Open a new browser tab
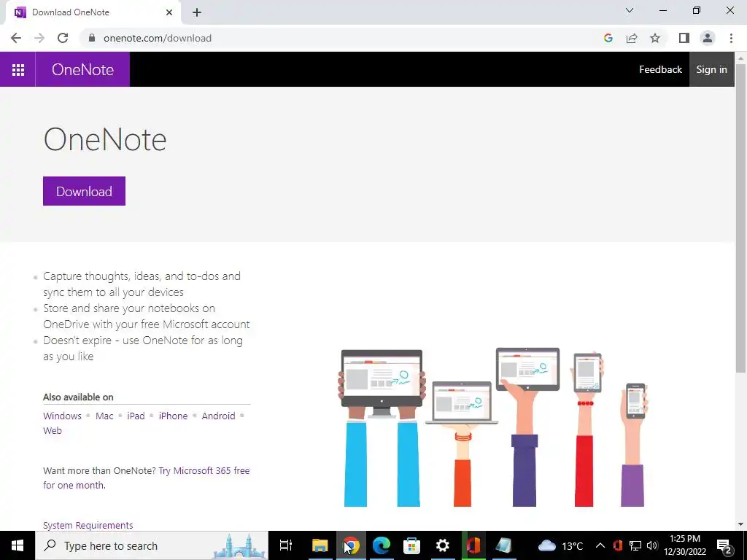This screenshot has width=747, height=560. [197, 12]
